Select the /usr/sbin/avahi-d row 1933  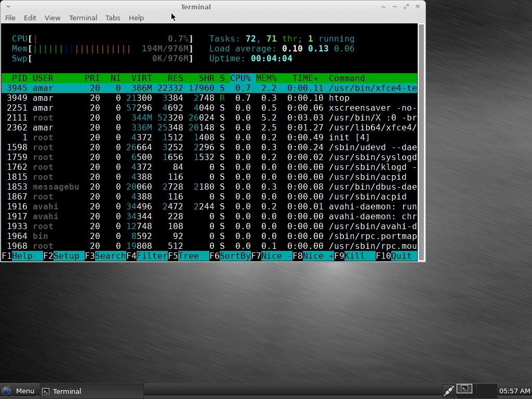click(209, 226)
